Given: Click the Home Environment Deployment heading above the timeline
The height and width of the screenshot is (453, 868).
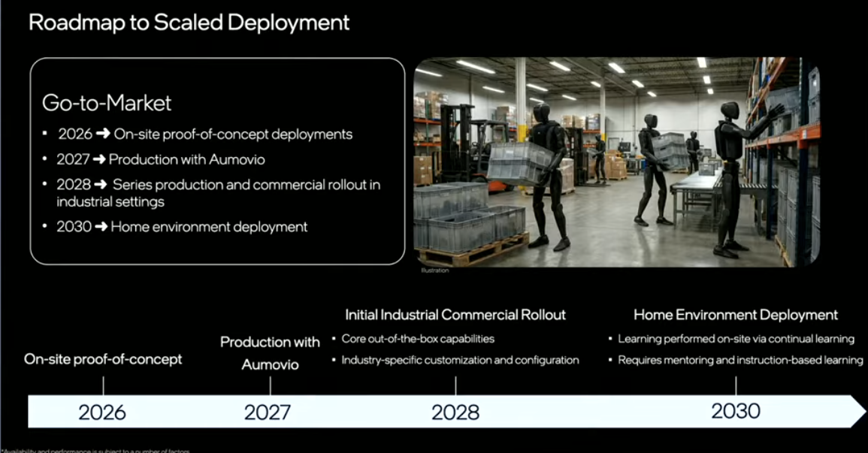Looking at the screenshot, I should (735, 315).
